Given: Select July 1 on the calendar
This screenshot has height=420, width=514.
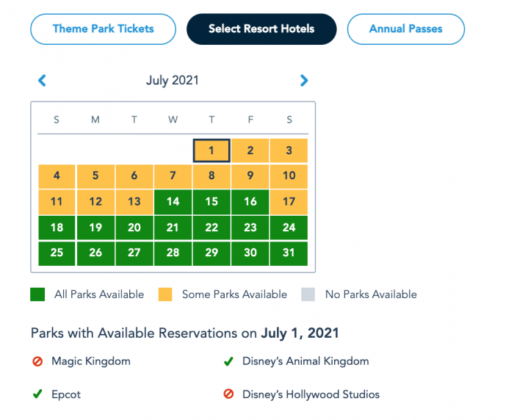Looking at the screenshot, I should click(211, 151).
